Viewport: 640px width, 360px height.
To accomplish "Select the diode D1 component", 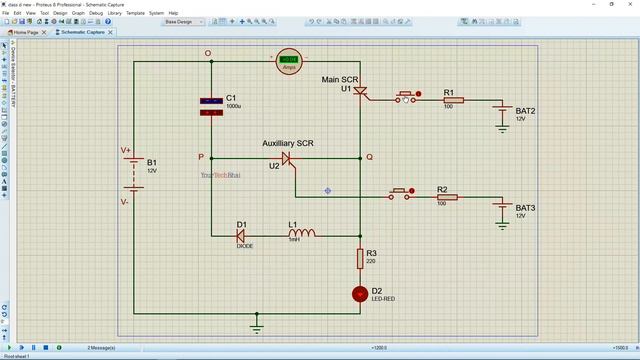I will pos(240,236).
